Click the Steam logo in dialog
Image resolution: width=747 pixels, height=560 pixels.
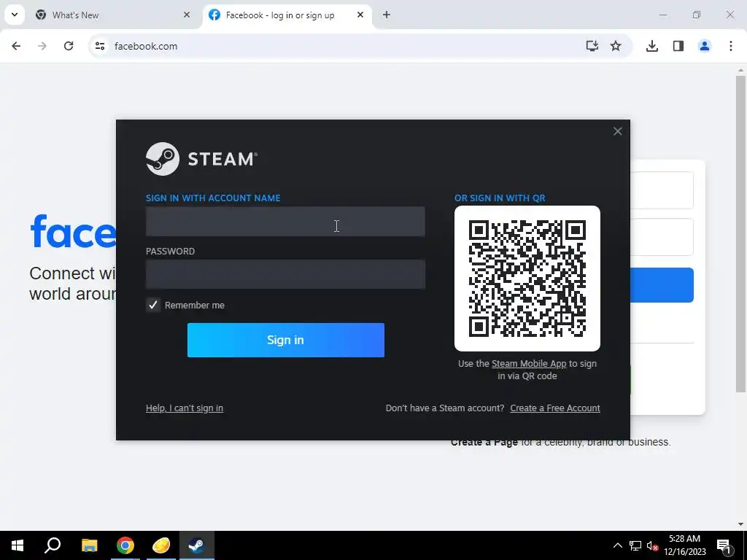coord(202,159)
